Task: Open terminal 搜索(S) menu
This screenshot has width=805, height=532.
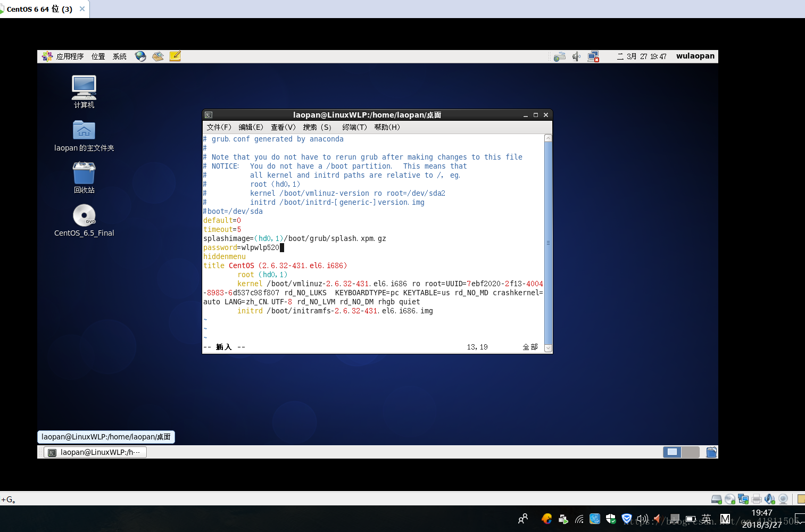Action: click(x=317, y=127)
